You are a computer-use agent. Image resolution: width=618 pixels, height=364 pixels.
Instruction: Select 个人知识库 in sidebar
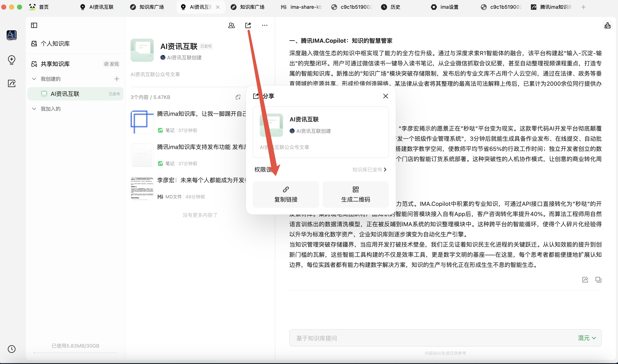(75, 44)
